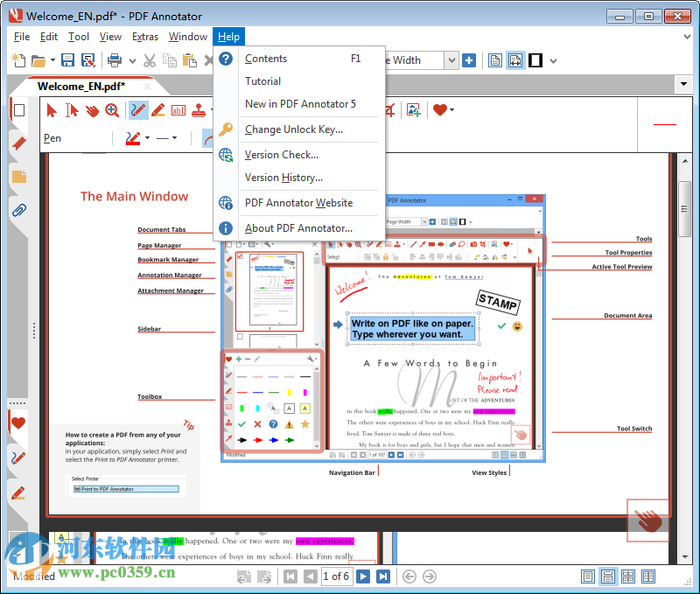Viewport: 700px width, 594px height.
Task: Open the Print dialog via the printer icon
Action: coord(115,60)
